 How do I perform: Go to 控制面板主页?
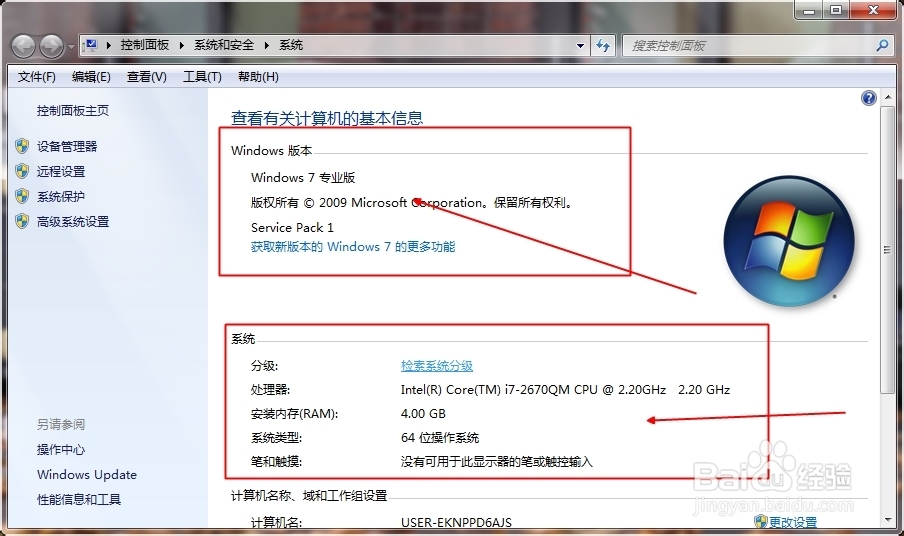click(x=73, y=111)
